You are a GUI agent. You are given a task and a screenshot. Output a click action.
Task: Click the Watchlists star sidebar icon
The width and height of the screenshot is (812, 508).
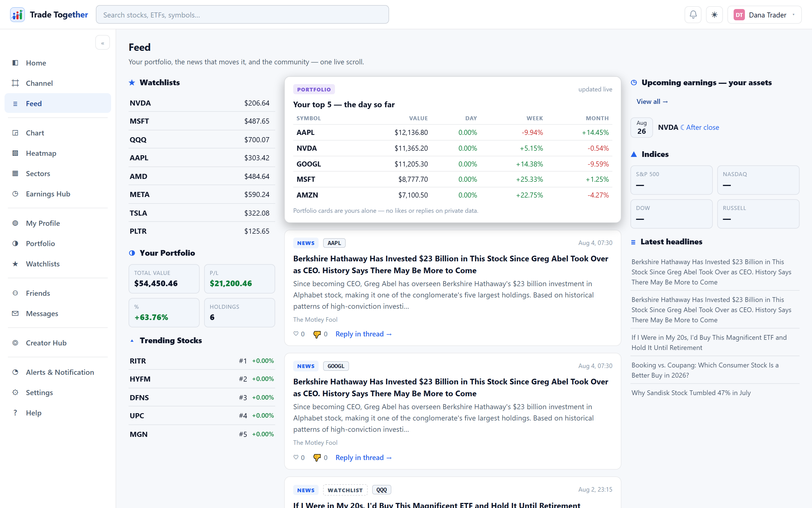(15, 264)
